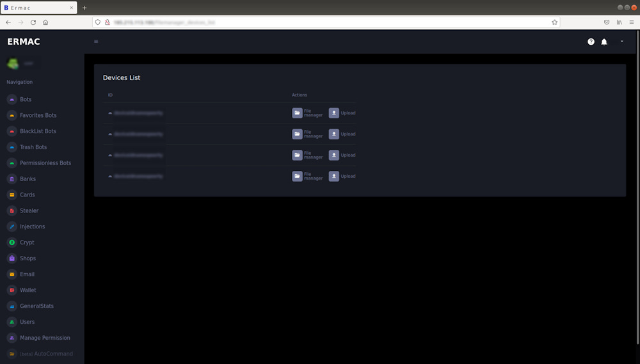Go back with browser back arrow
Viewport: 640px width, 364px height.
point(8,22)
